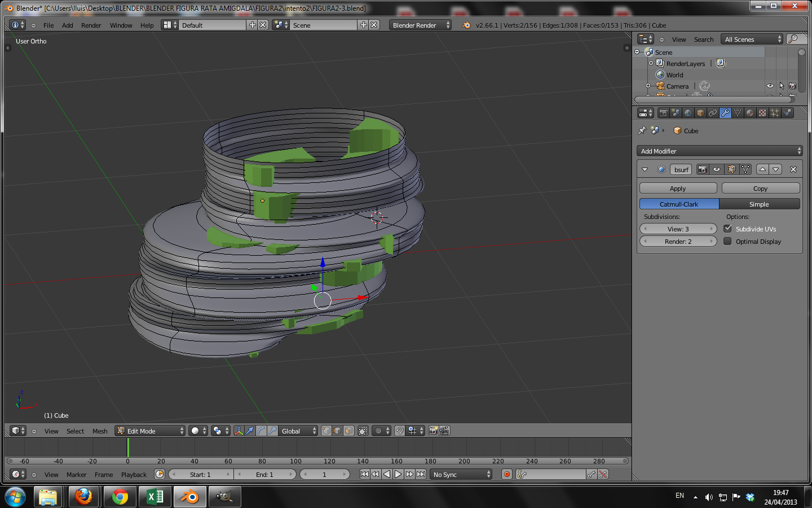Screen dimensions: 812x508
Task: Open Firefox from the Windows taskbar
Action: 83,497
